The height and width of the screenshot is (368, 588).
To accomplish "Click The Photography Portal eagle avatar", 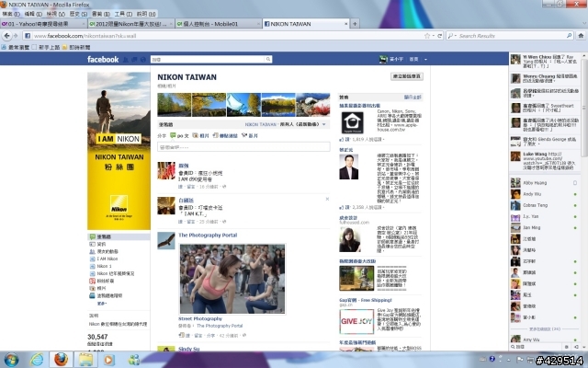I will (x=166, y=241).
